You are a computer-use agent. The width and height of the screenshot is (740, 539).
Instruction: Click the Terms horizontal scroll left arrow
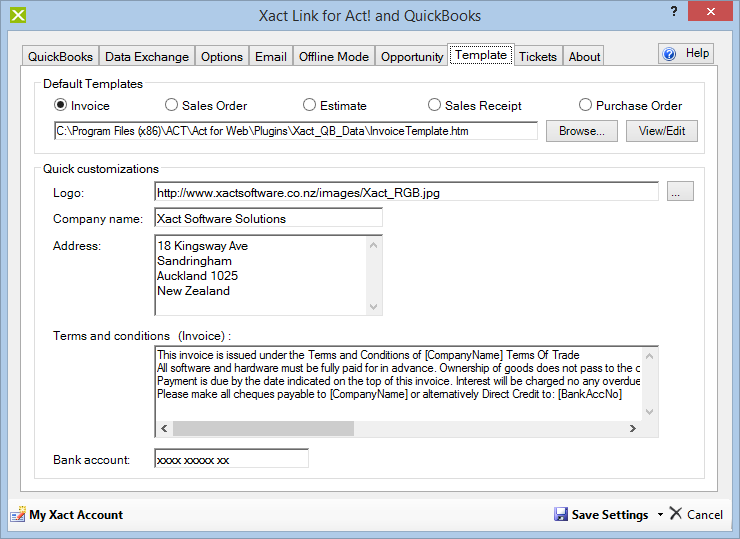pos(164,429)
